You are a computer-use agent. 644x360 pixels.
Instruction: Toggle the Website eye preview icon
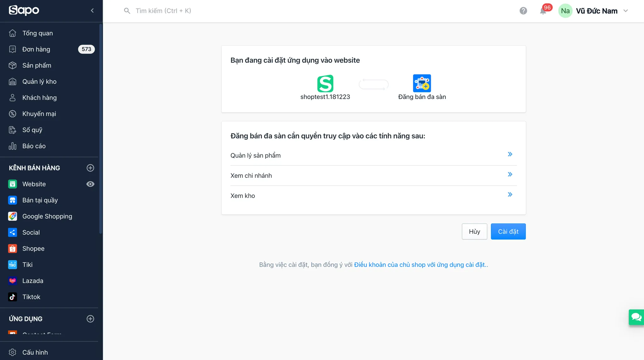pyautogui.click(x=90, y=184)
